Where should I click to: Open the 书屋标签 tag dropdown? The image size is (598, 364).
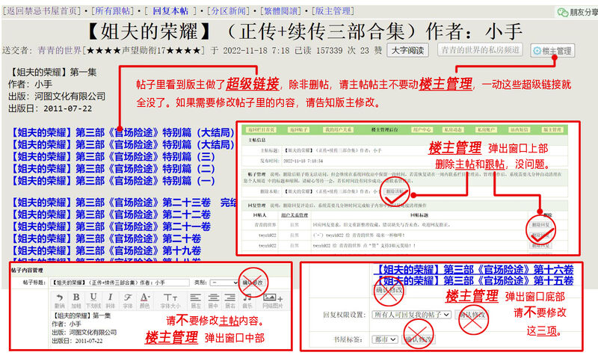point(383,339)
